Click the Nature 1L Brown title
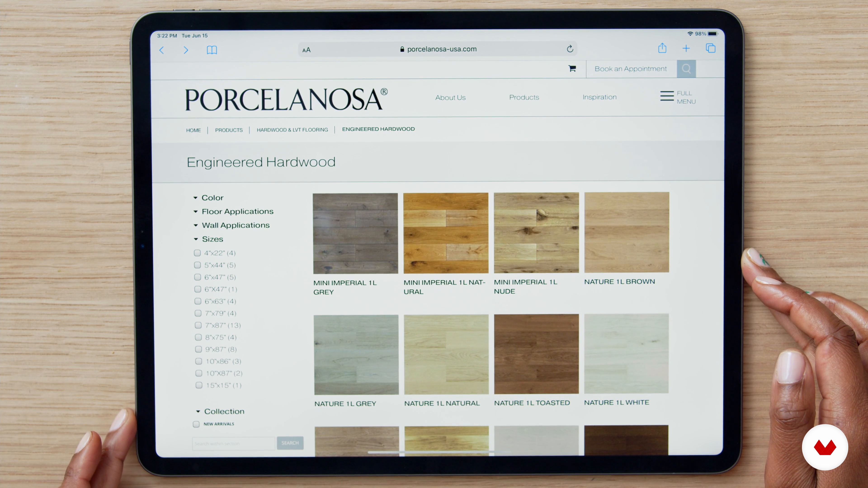The height and width of the screenshot is (488, 868). 620,282
